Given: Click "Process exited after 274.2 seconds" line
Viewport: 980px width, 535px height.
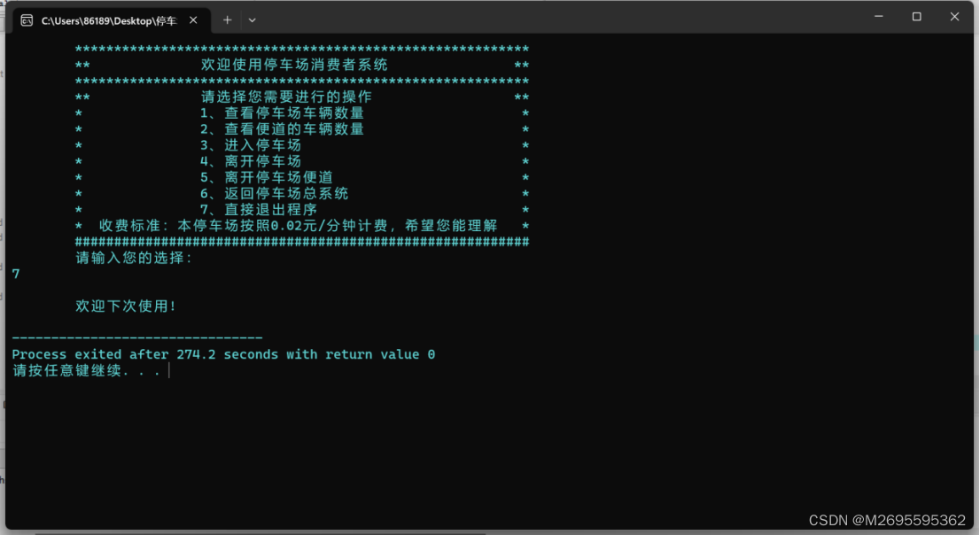Looking at the screenshot, I should click(223, 354).
